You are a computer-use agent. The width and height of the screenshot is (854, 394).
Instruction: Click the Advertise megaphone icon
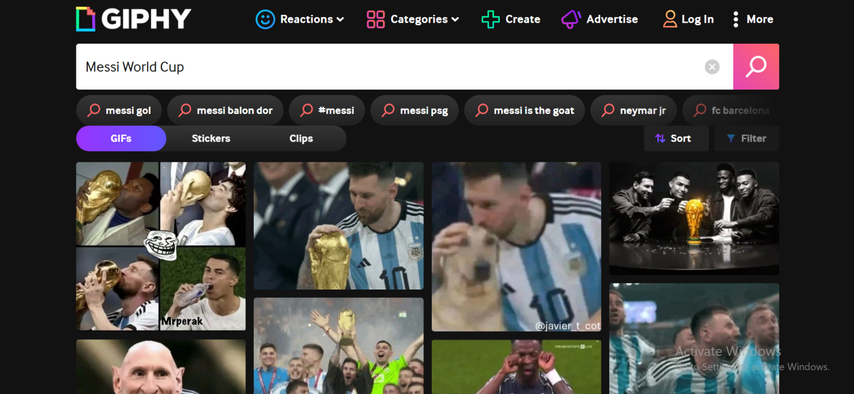[x=571, y=19]
